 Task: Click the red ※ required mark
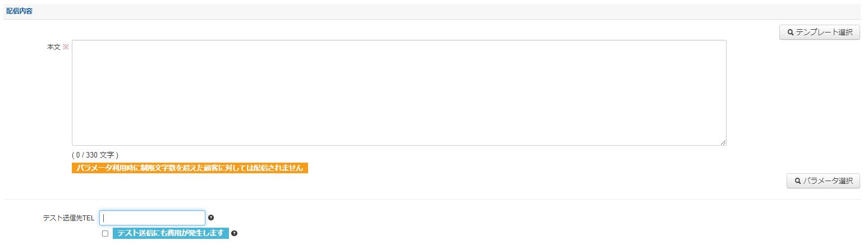(66, 48)
